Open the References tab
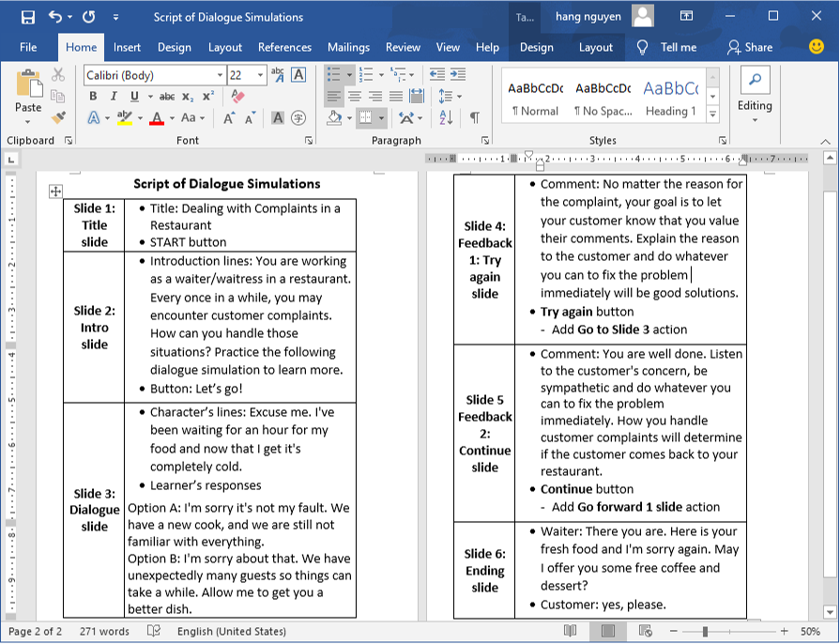This screenshot has width=840, height=644. [x=284, y=47]
